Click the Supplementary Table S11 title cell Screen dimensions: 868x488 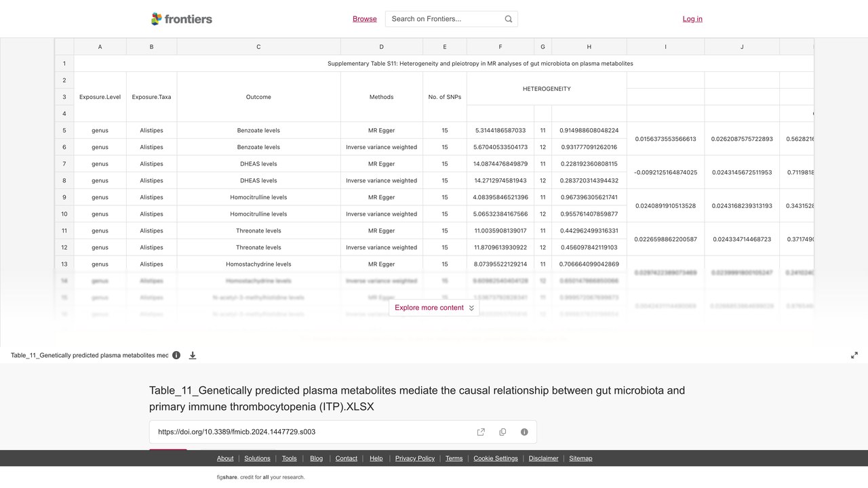pos(480,64)
